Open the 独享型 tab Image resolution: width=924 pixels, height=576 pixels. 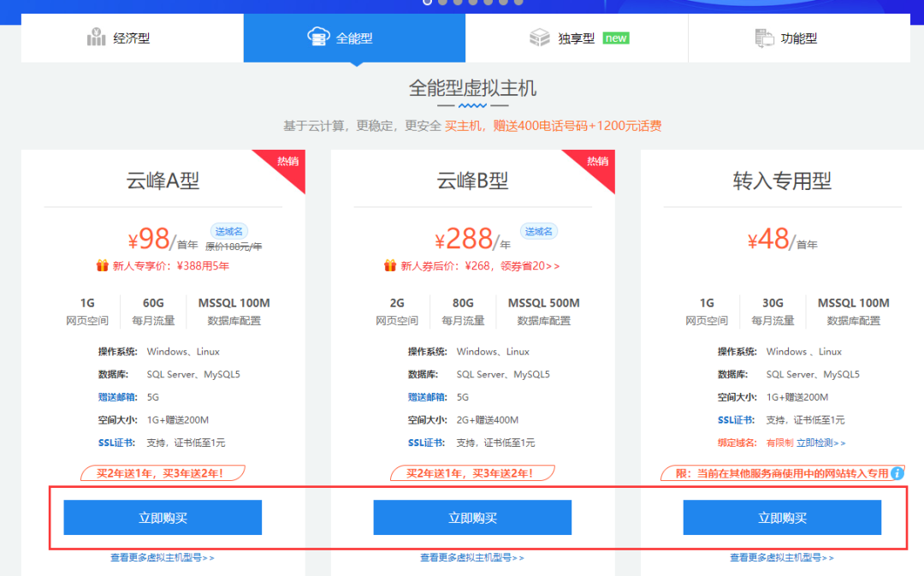point(577,38)
